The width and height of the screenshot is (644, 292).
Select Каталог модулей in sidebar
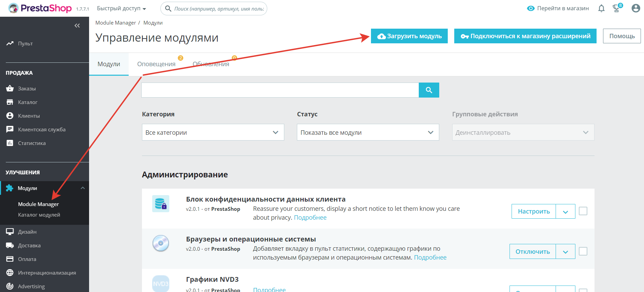39,215
